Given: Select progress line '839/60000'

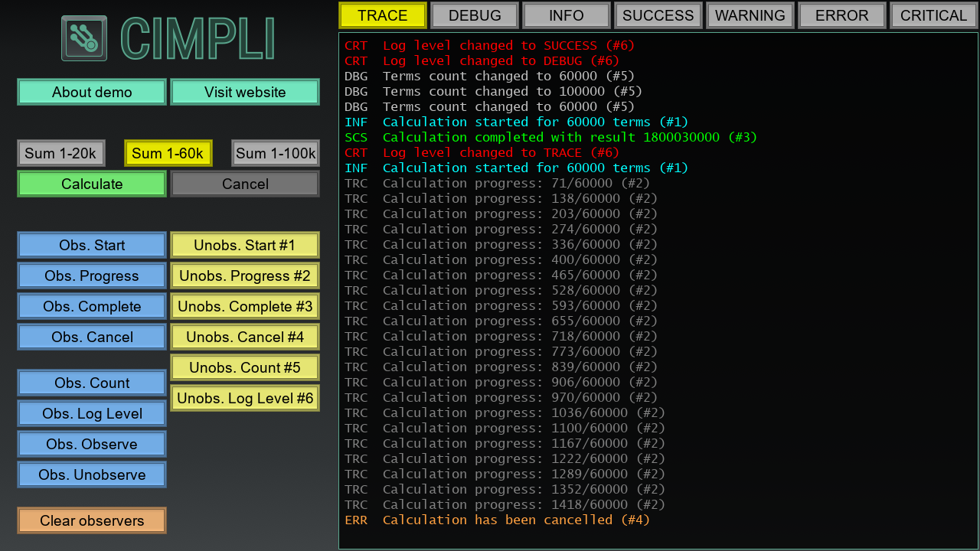Looking at the screenshot, I should click(501, 367).
